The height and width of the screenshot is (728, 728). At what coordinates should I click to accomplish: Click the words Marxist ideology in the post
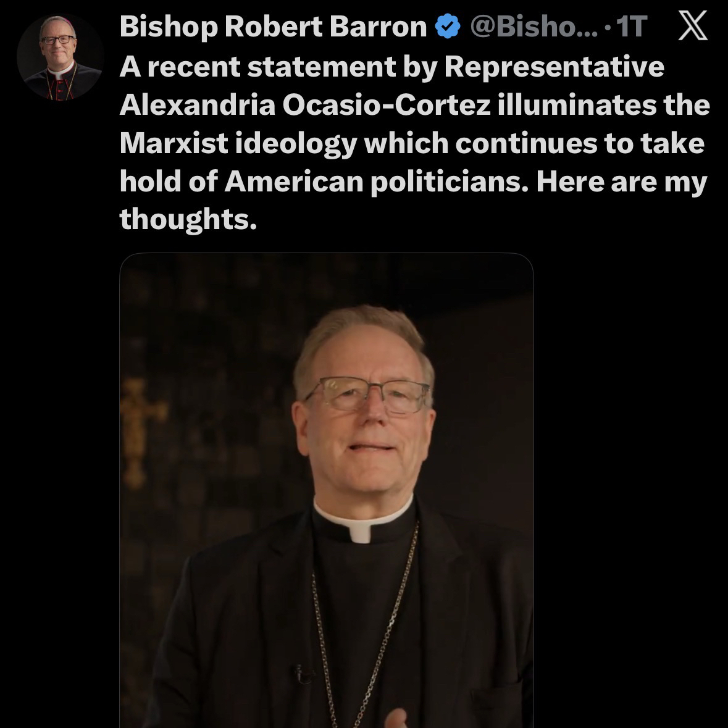coord(238,143)
